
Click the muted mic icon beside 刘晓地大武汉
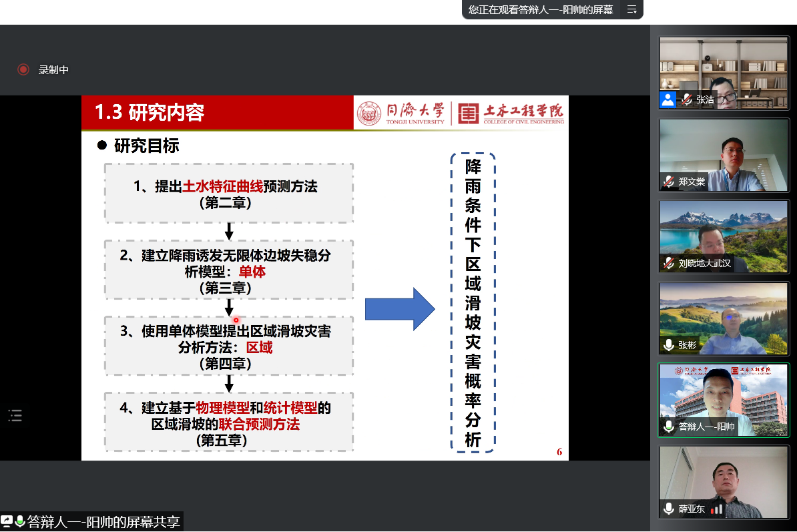(x=668, y=263)
